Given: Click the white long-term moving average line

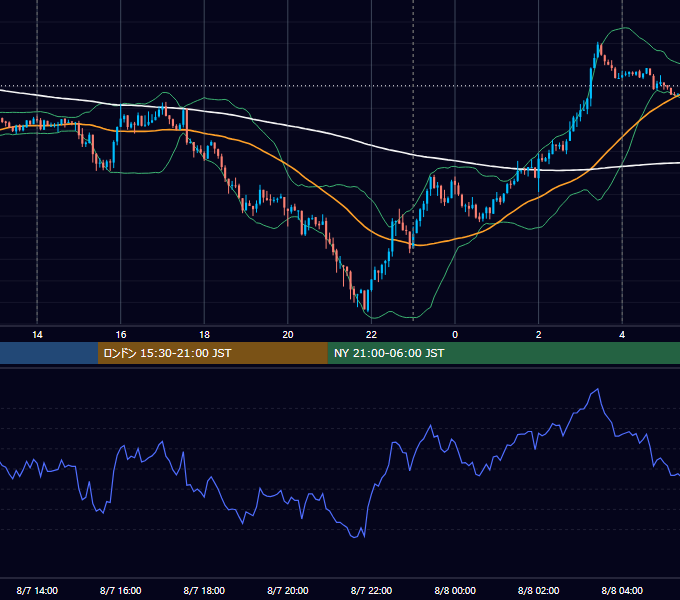Looking at the screenshot, I should [x=330, y=134].
